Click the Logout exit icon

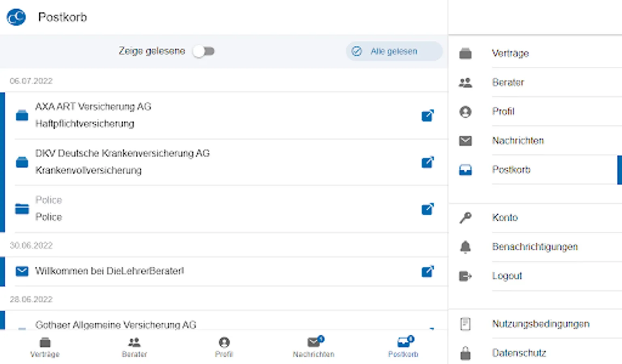(465, 276)
